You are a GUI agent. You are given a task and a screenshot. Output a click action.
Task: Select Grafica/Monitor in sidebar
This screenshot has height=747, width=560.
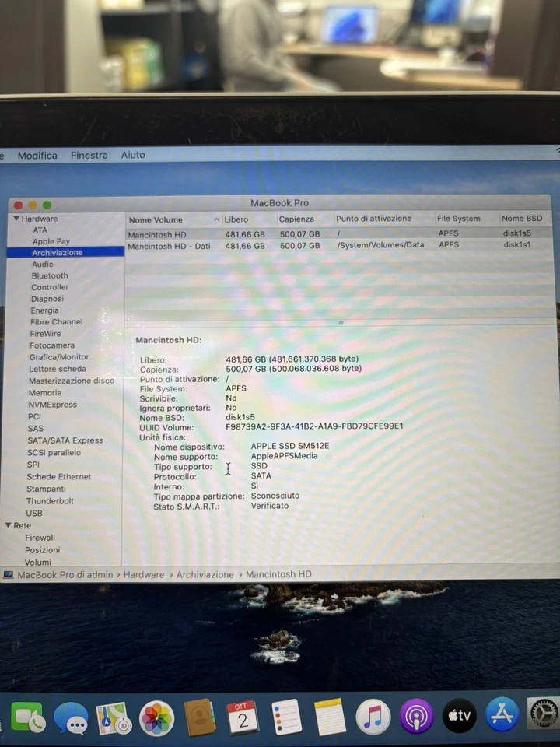click(59, 357)
